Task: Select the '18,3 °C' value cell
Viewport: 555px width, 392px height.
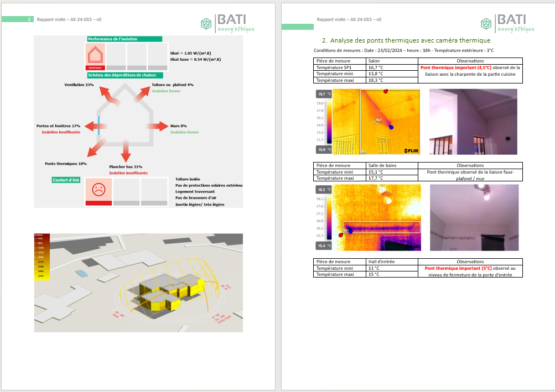Action: [x=392, y=80]
